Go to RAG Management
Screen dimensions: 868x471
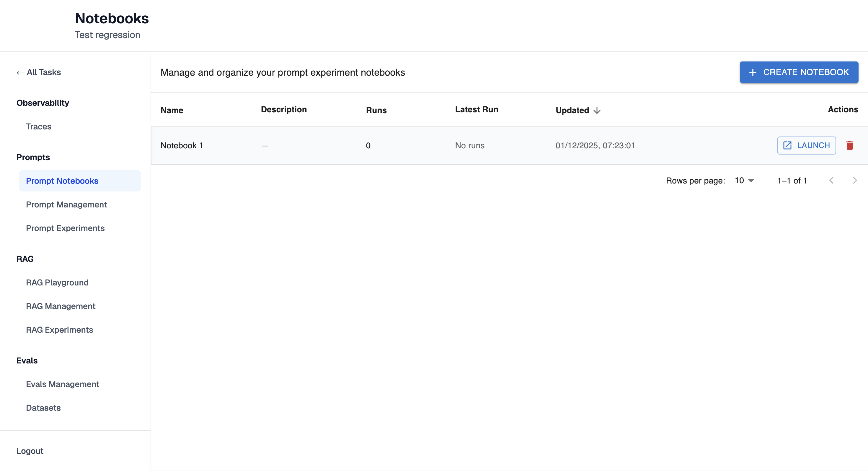coord(61,306)
